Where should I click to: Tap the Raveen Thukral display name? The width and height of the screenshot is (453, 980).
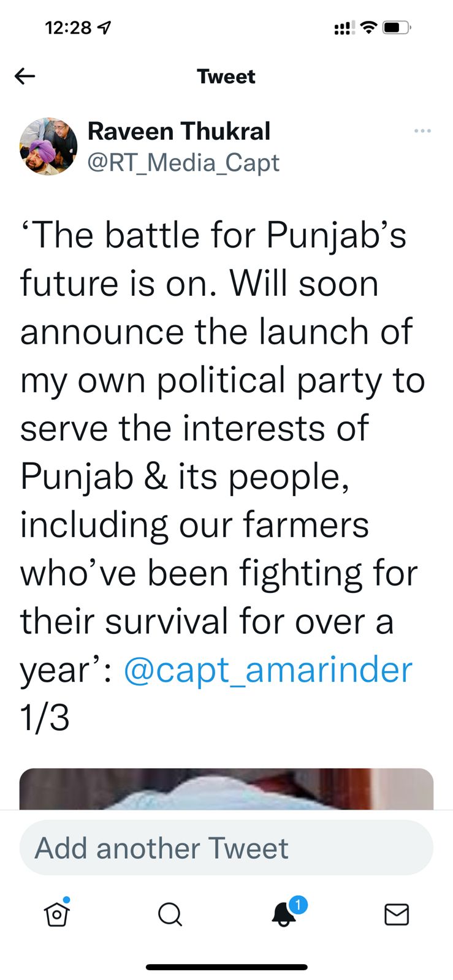pyautogui.click(x=179, y=131)
